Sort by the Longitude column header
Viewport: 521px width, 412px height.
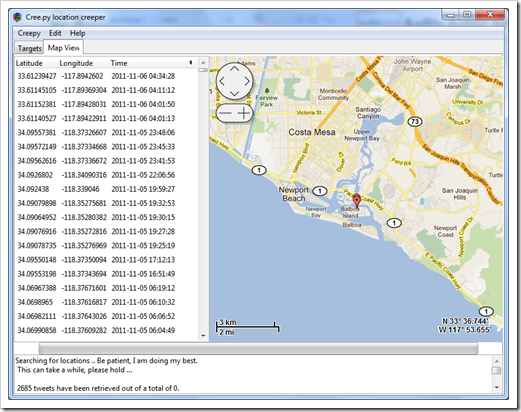[x=76, y=63]
